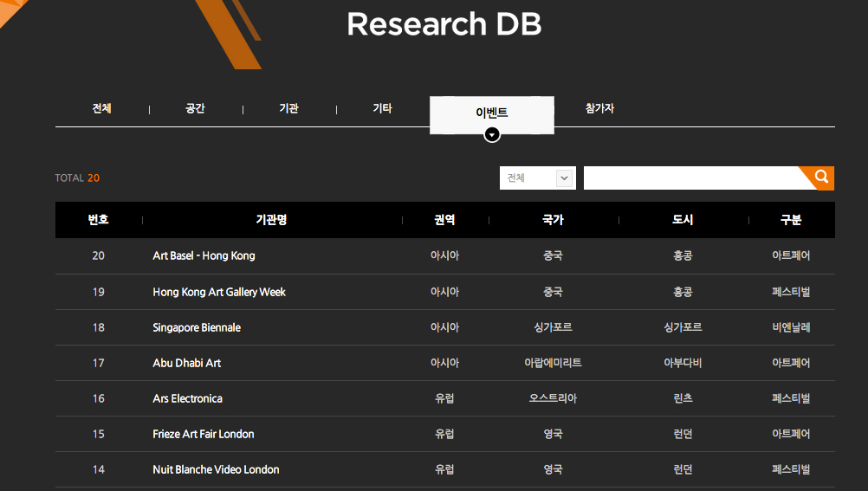Open Hong Kong Art Gallery Week entry
868x491 pixels.
pyautogui.click(x=219, y=292)
